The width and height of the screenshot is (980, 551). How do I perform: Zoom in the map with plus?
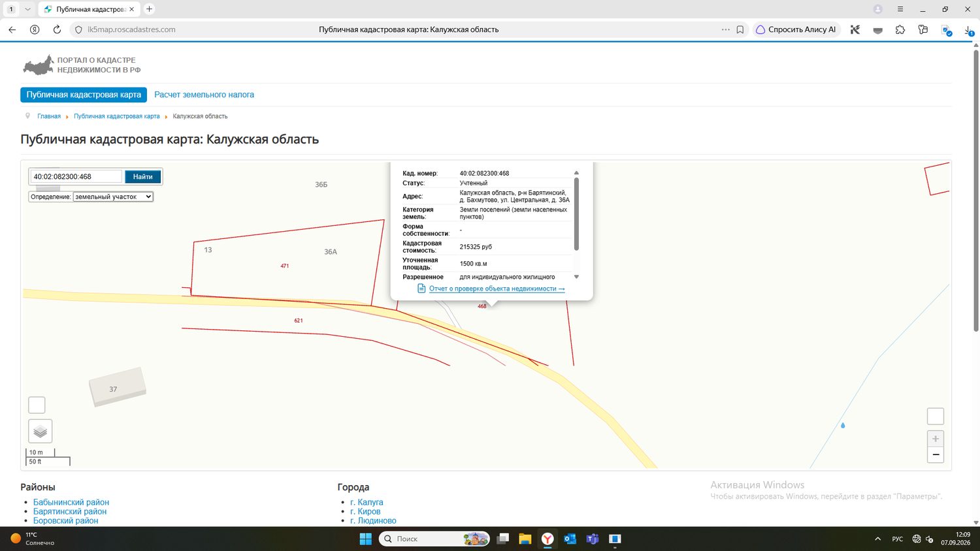pyautogui.click(x=936, y=439)
